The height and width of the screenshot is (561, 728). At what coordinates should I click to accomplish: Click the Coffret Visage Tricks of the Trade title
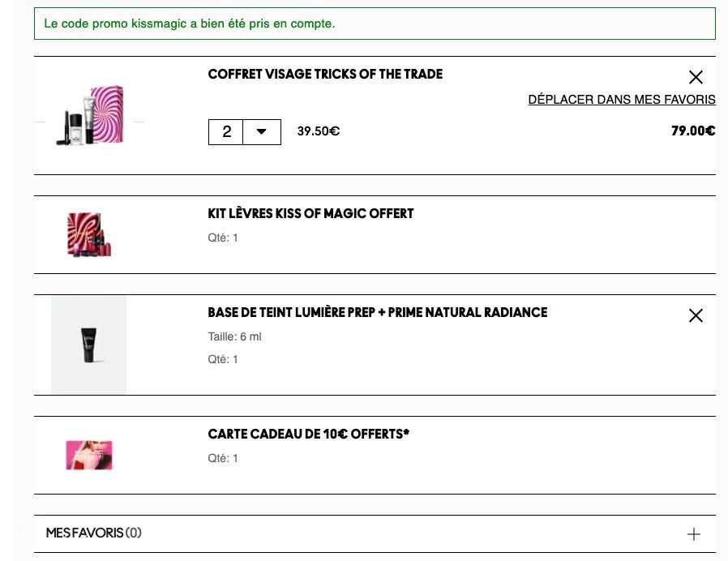325,75
